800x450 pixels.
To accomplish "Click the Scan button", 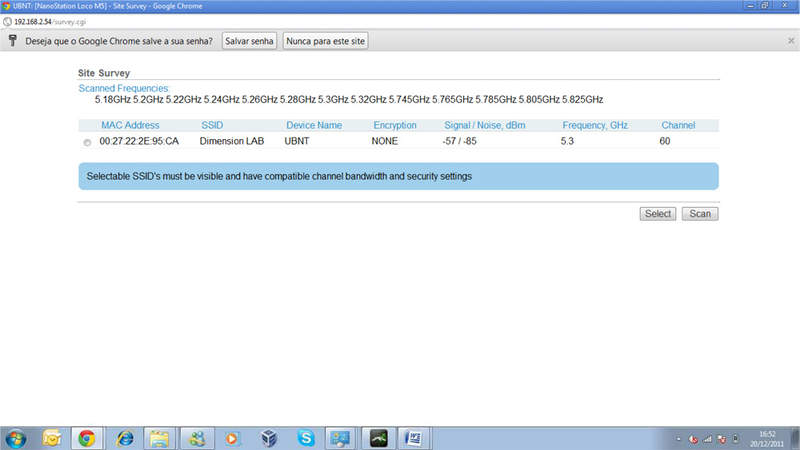I will pos(700,214).
